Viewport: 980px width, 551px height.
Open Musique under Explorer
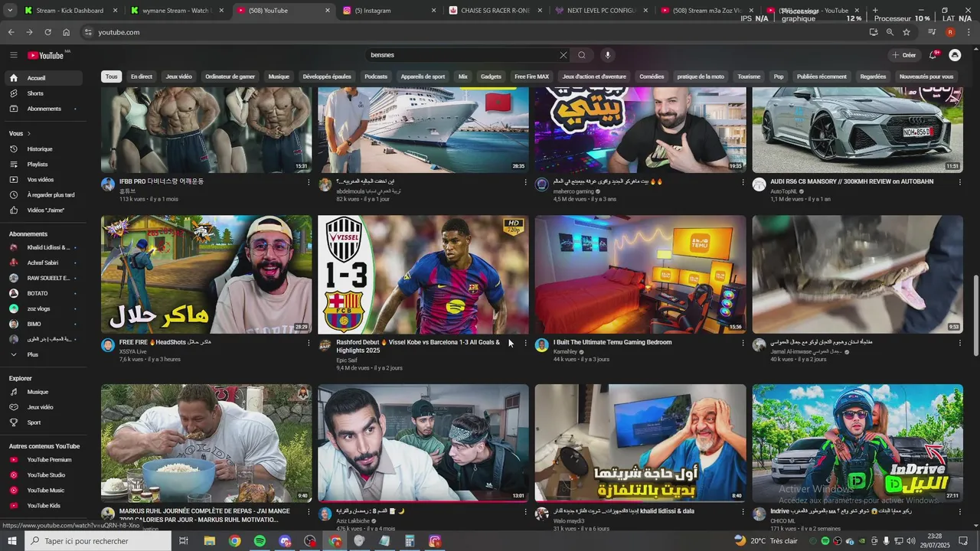43,392
